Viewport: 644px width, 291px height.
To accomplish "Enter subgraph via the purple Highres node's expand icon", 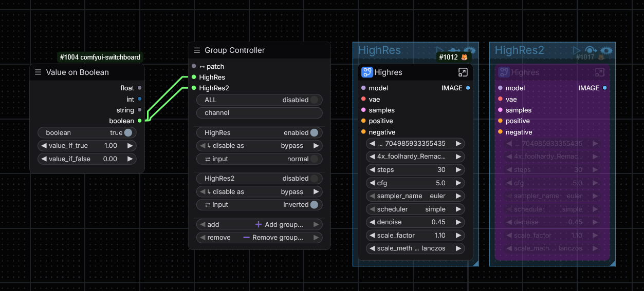I will 599,72.
